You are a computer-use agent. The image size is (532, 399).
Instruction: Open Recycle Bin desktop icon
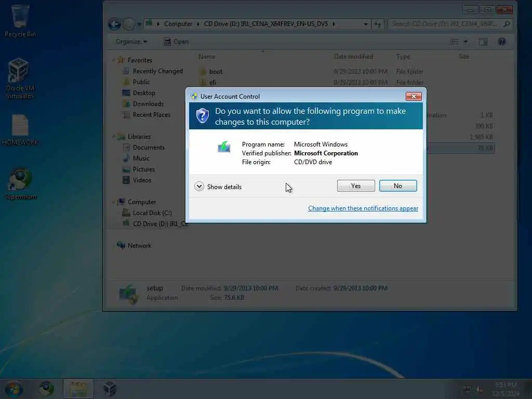pos(20,21)
